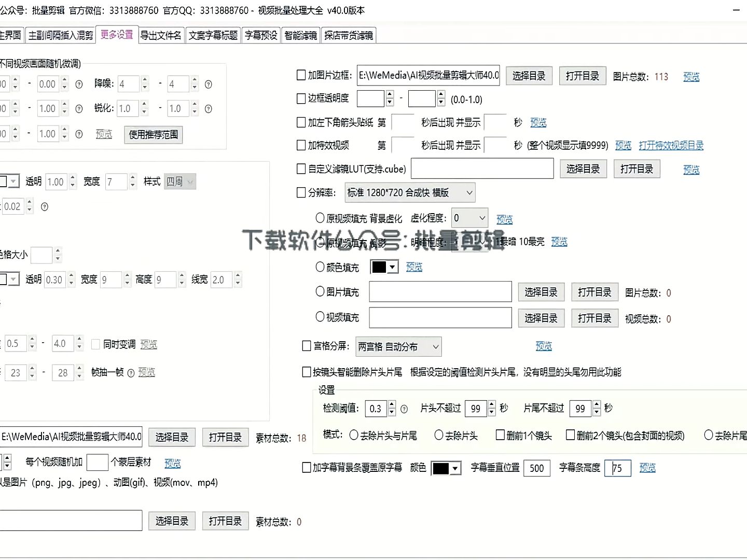Click the help icon below 透明 0.02
The height and width of the screenshot is (560, 747).
[x=44, y=206]
